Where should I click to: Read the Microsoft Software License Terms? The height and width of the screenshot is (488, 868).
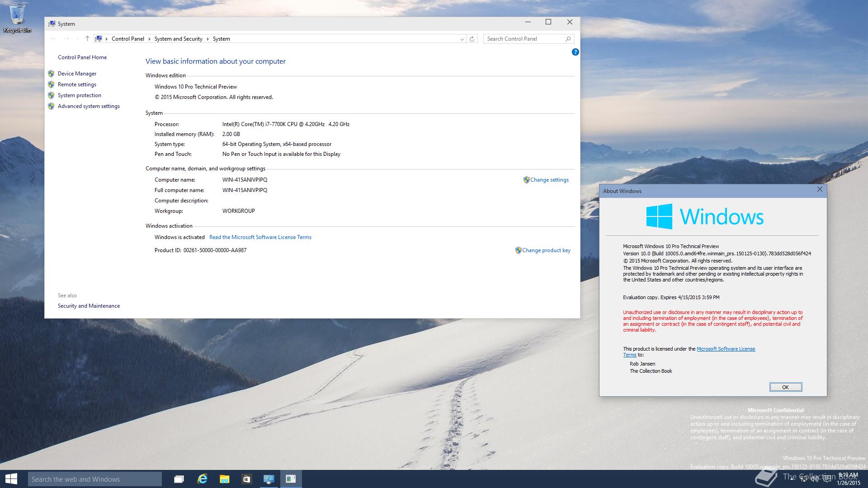(x=260, y=237)
